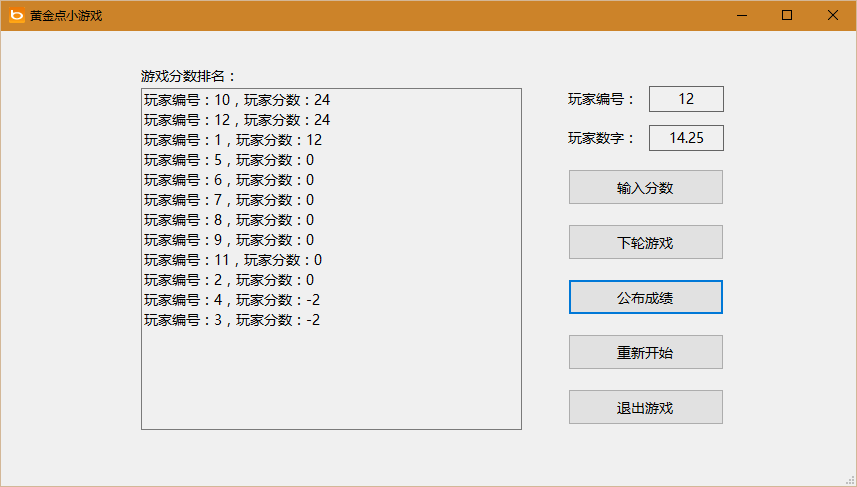The width and height of the screenshot is (857, 487).
Task: Maximize the game window
Action: [787, 15]
